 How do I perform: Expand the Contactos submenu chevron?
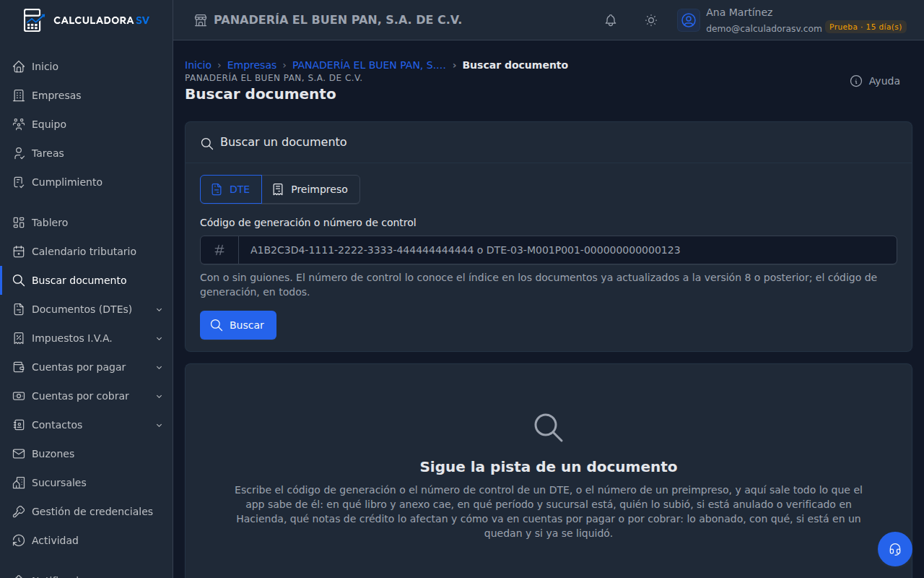pos(160,425)
